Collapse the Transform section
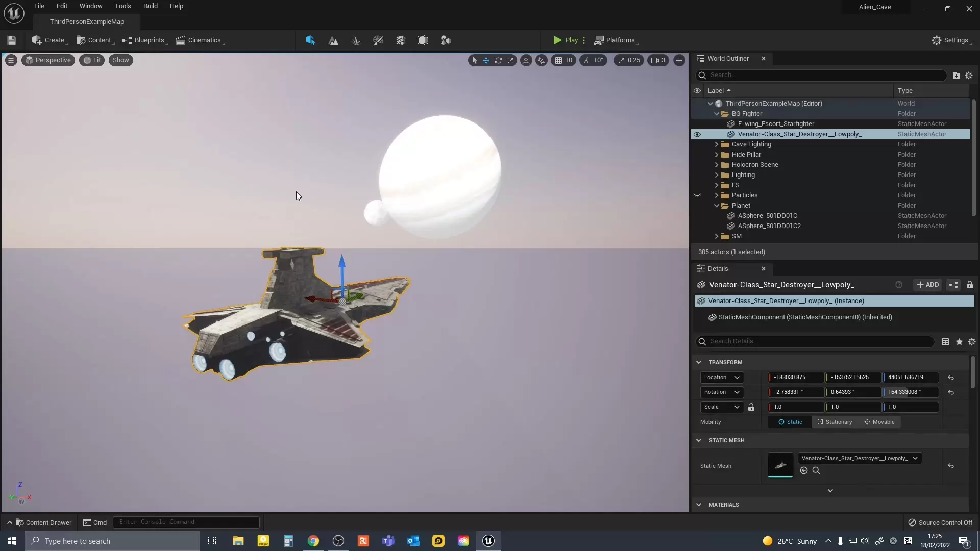Image resolution: width=980 pixels, height=551 pixels. pos(699,362)
